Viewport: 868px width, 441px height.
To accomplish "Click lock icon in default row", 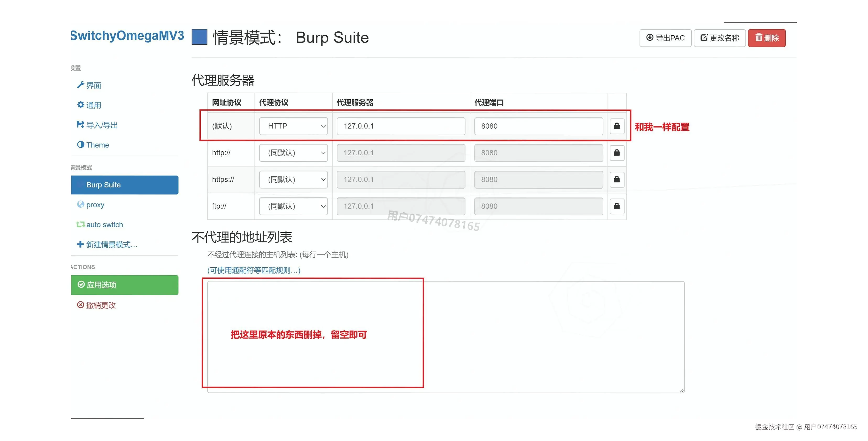I will pyautogui.click(x=617, y=126).
